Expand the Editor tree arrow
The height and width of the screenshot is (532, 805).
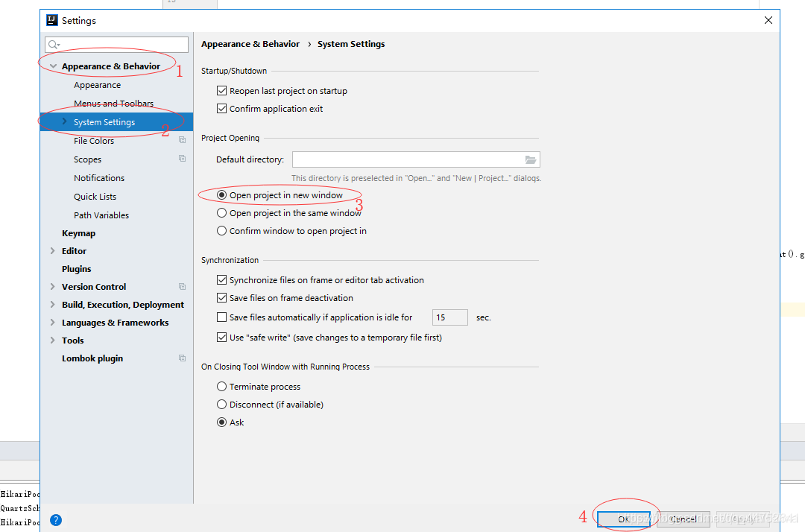coord(52,251)
